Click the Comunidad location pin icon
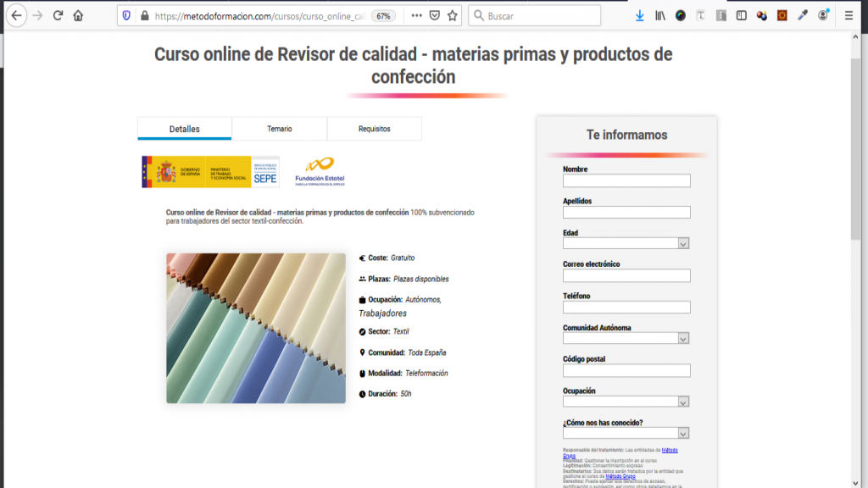This screenshot has width=868, height=488. 362,352
